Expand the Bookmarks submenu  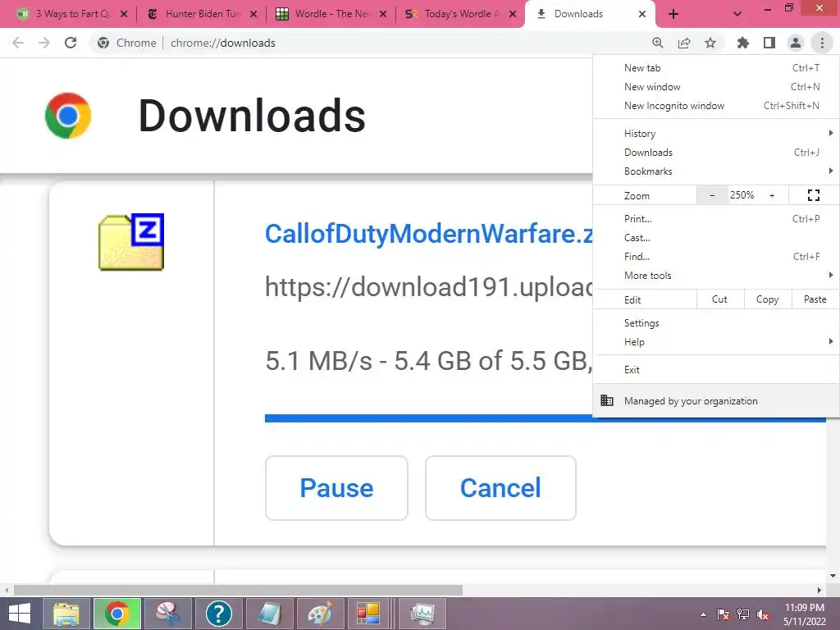point(715,171)
